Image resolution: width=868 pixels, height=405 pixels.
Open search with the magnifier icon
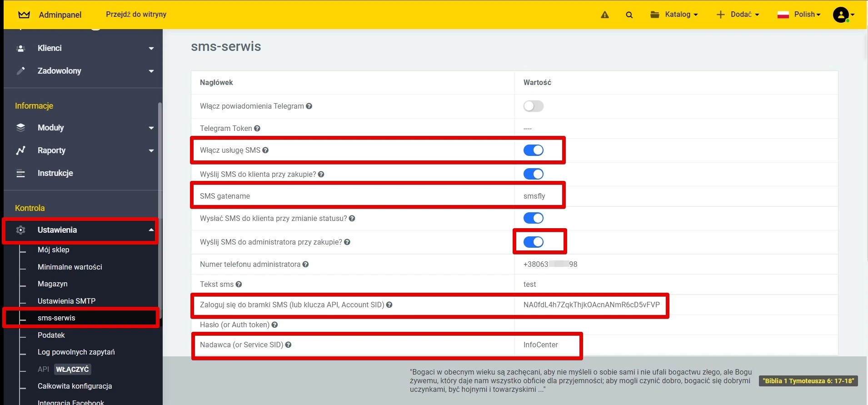[x=629, y=15]
